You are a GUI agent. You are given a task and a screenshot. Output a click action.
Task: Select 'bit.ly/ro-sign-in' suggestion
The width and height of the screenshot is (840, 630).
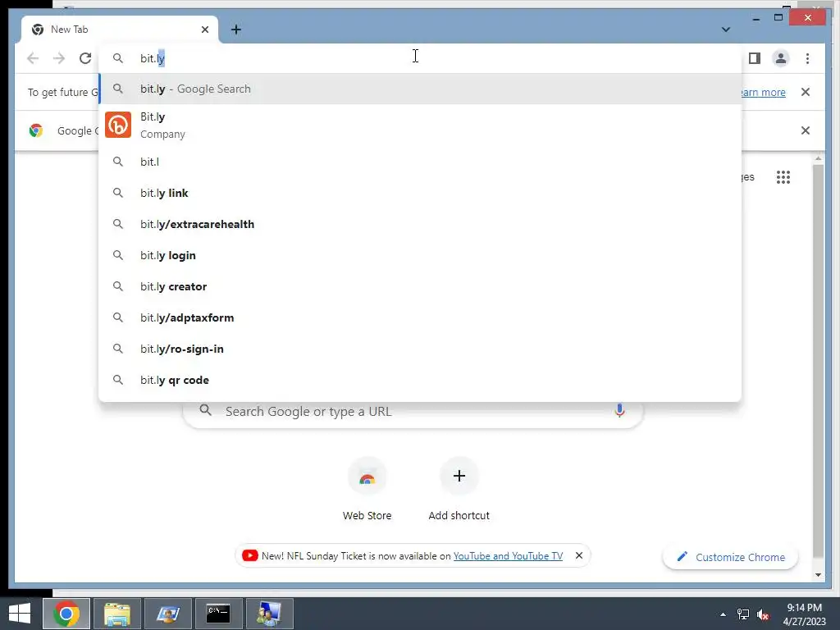pos(420,348)
